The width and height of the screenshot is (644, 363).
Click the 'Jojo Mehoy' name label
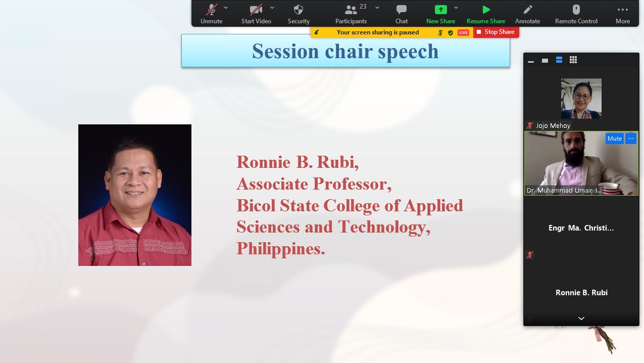click(553, 126)
